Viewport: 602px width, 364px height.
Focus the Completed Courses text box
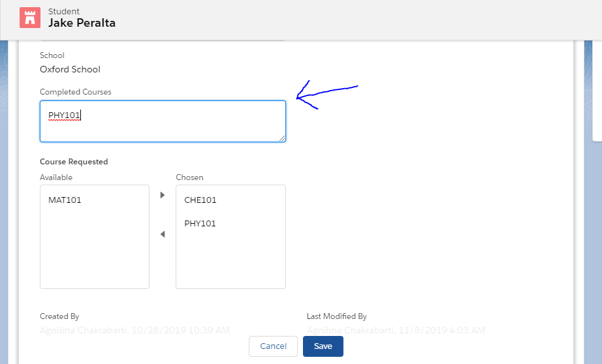coord(163,121)
